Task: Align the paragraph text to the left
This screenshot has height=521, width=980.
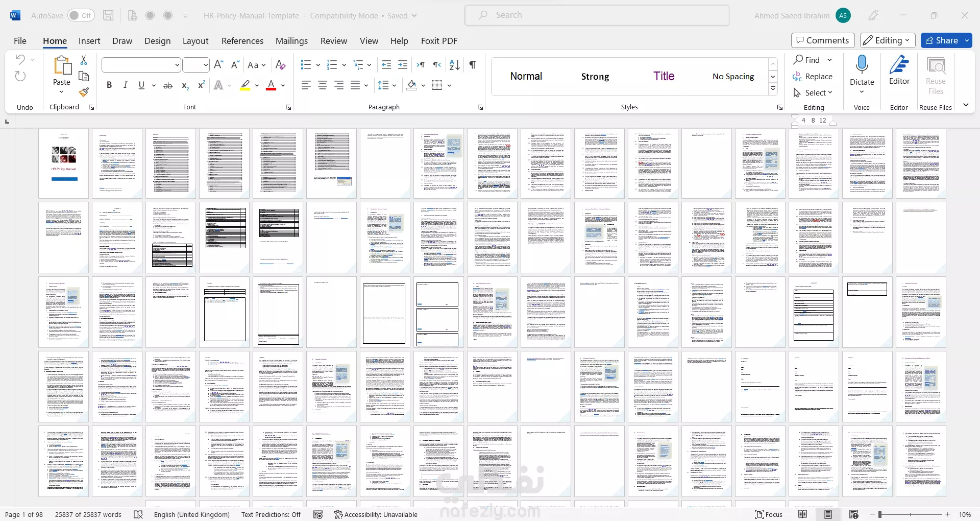Action: click(x=306, y=85)
